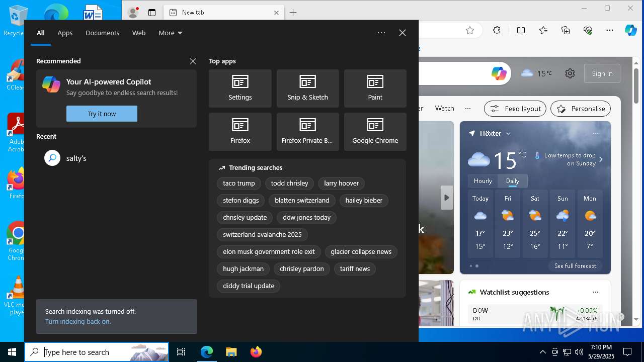Open the notification center icon
The height and width of the screenshot is (362, 644).
point(627,352)
